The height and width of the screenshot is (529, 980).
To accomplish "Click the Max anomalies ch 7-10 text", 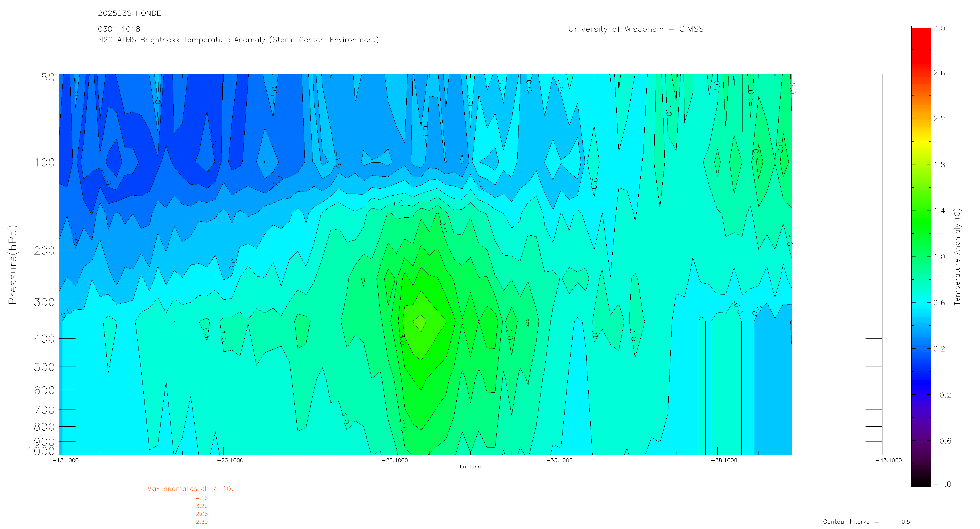I will pos(190,489).
